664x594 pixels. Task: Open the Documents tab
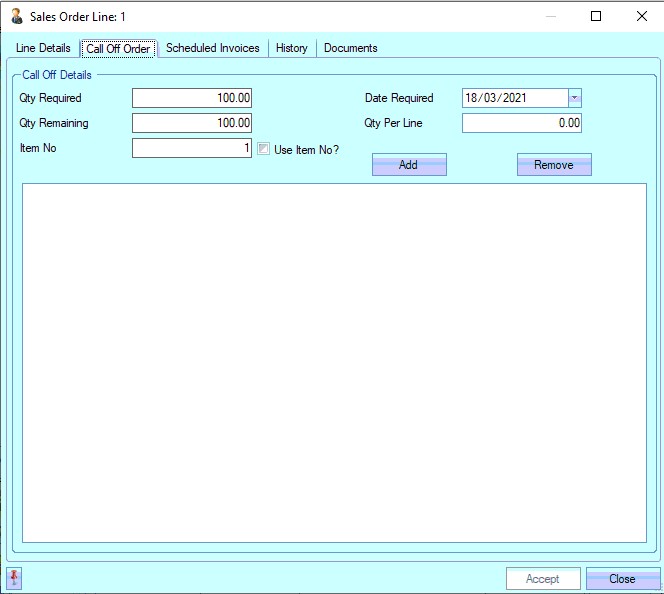[350, 48]
